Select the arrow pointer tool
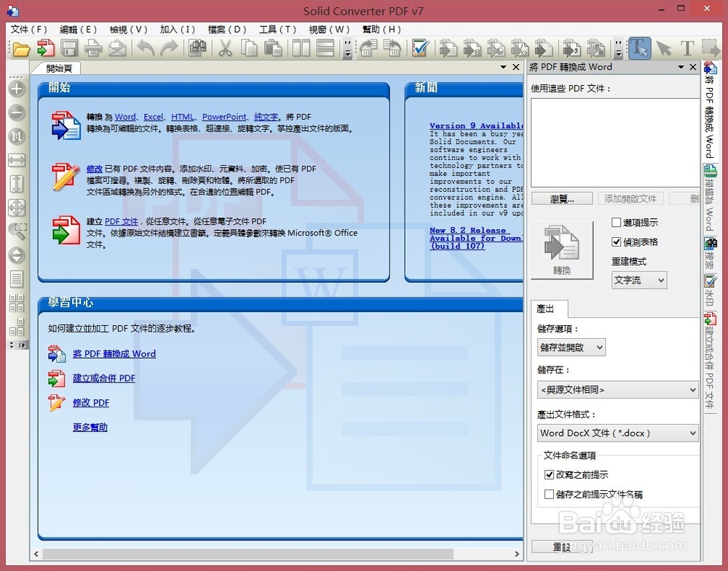 663,48
